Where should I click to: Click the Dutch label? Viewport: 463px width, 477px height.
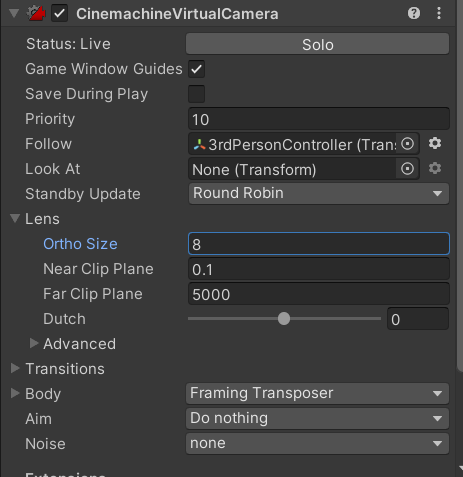(64, 319)
